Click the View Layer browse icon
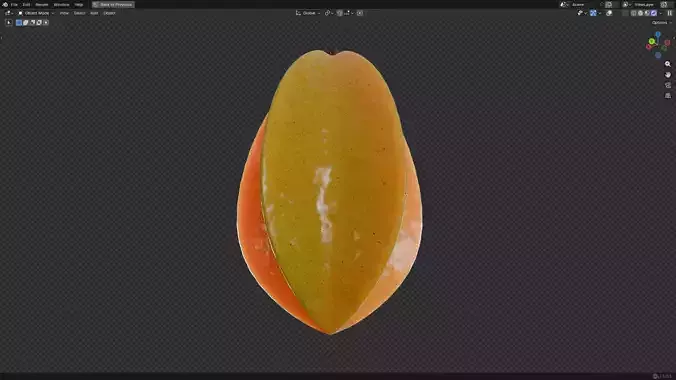The image size is (676, 380). click(x=626, y=4)
